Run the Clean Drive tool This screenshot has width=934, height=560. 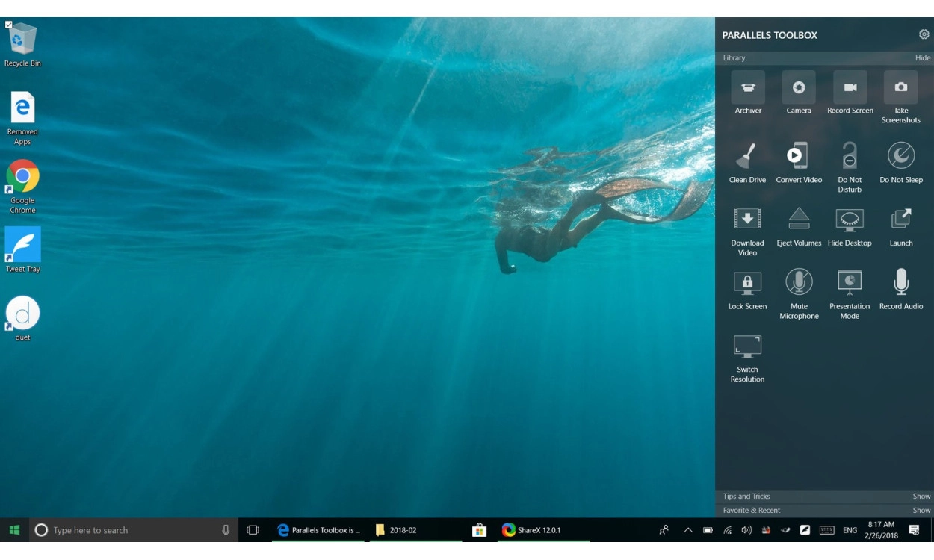747,157
